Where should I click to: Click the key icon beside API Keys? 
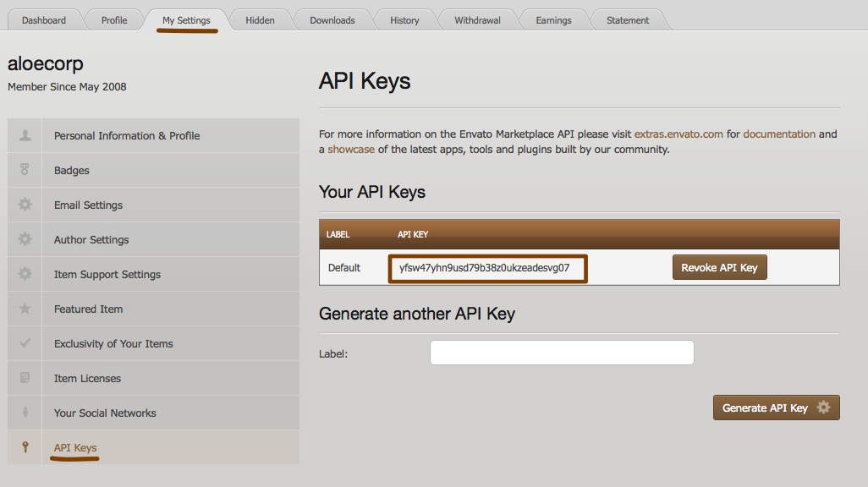coord(25,447)
